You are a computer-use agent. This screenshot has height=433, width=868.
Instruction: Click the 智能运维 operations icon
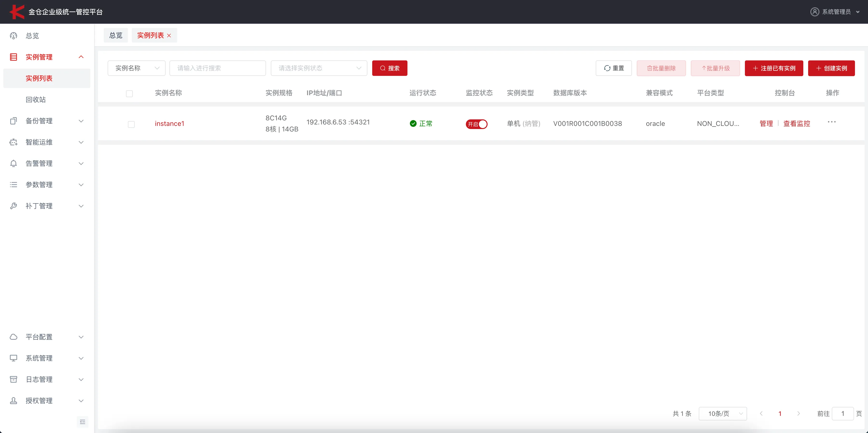(x=13, y=142)
